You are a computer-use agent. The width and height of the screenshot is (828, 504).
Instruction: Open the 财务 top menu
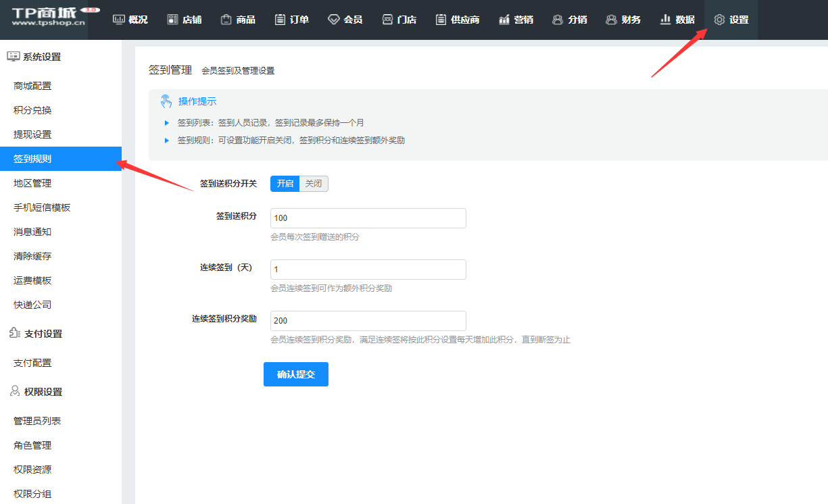(623, 20)
